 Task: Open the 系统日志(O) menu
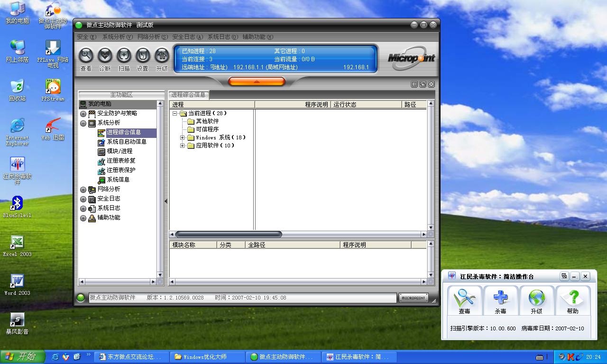point(222,37)
